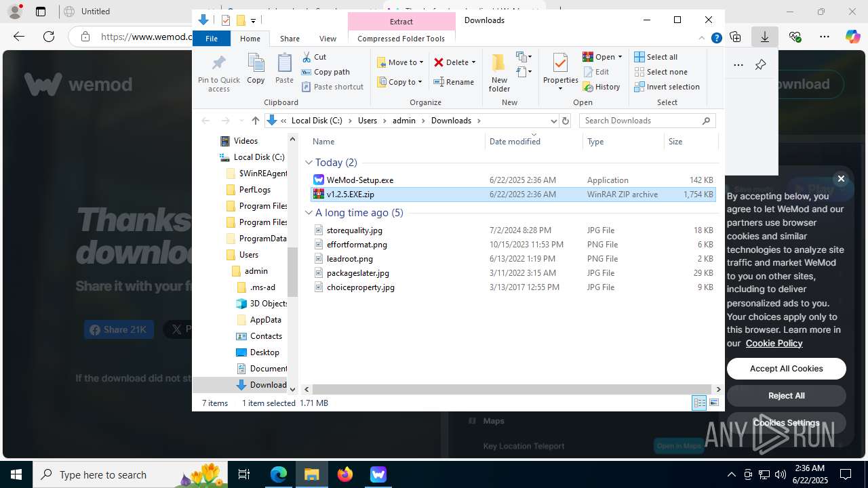
Task: Select the choiceproperty.jpg file
Action: [x=513, y=287]
